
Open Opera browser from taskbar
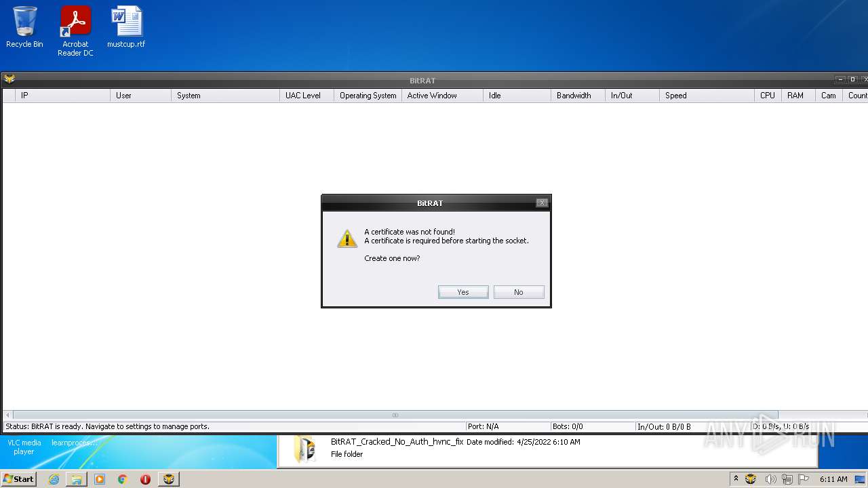pos(145,479)
